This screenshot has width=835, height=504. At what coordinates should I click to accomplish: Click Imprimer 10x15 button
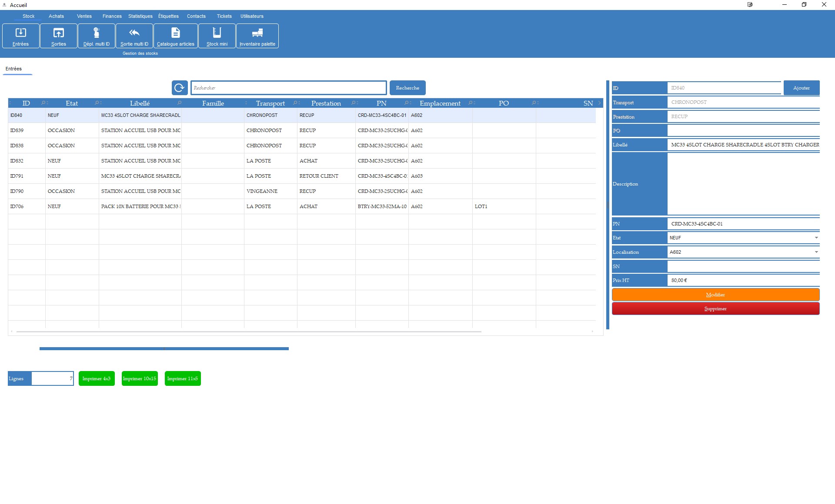(x=140, y=378)
